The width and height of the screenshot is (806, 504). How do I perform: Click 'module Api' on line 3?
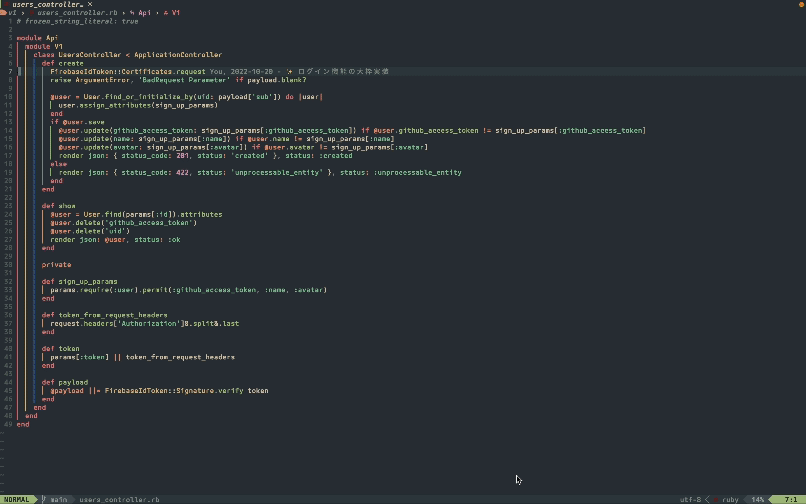click(37, 38)
